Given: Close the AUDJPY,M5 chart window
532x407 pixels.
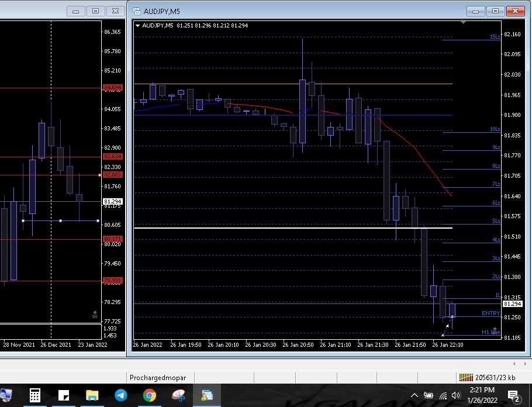Looking at the screenshot, I should 515,11.
